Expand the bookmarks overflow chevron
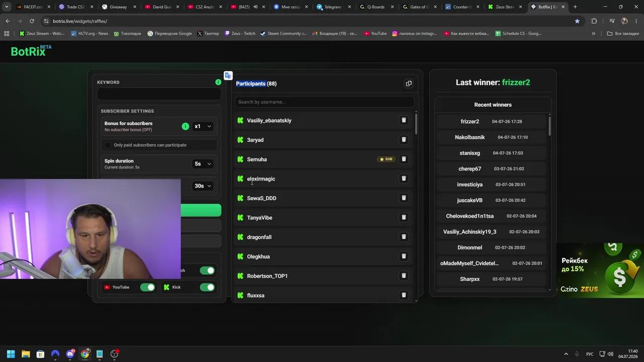Image resolution: width=644 pixels, height=362 pixels. pyautogui.click(x=593, y=34)
